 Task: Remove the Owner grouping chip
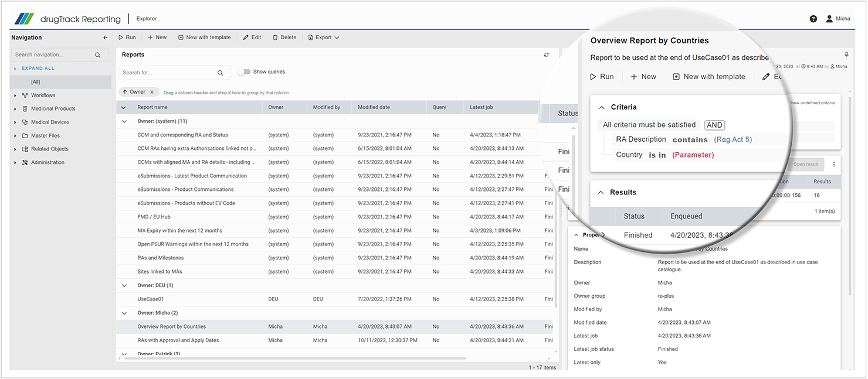pyautogui.click(x=152, y=92)
